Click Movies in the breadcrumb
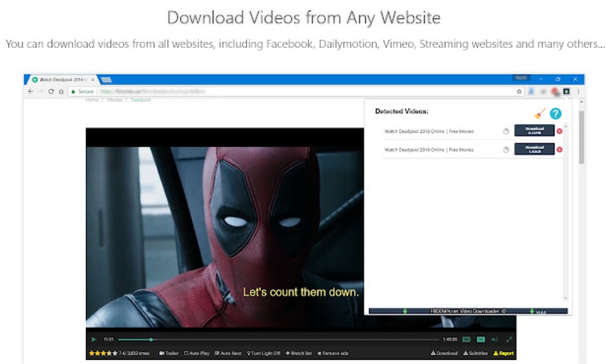This screenshot has height=364, width=613. click(x=115, y=100)
